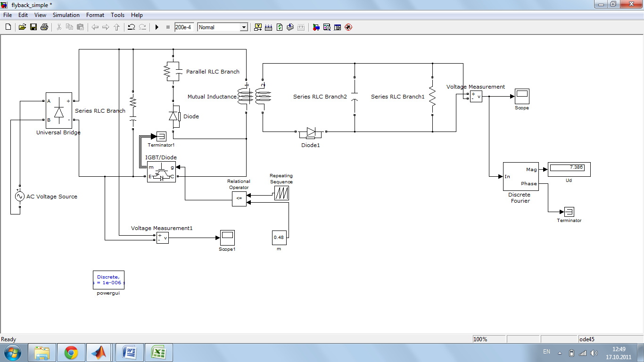Open the File menu
The image size is (644, 362).
tap(8, 15)
